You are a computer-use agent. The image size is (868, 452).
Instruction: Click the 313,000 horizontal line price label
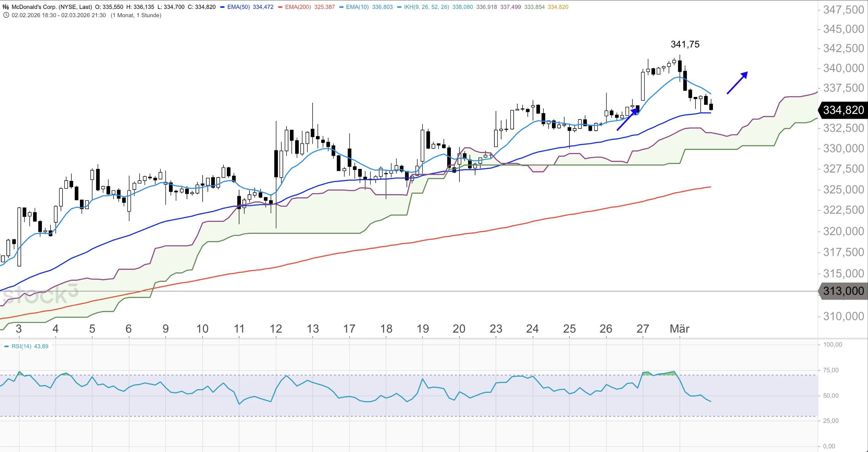843,291
